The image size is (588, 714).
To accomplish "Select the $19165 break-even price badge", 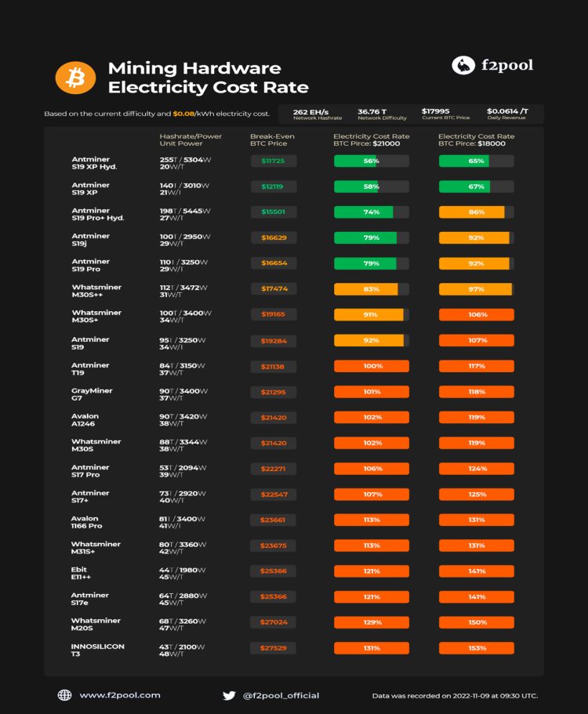I will 274,314.
